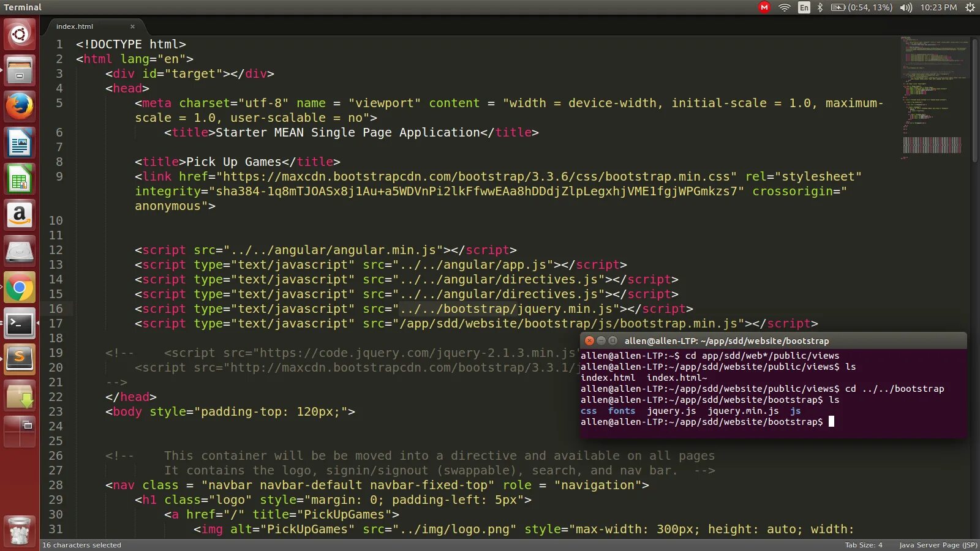Click 'index.html~' in terminal listing
Screen dimensions: 980x551
coord(677,378)
